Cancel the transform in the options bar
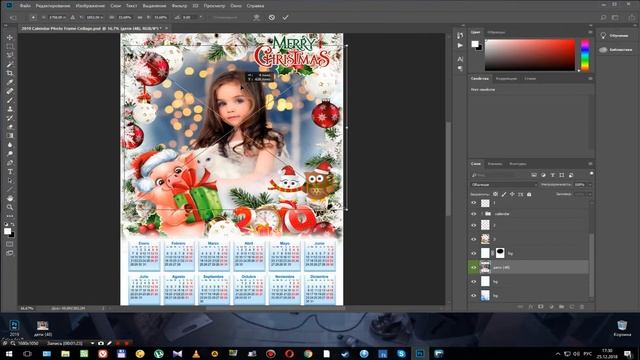The height and width of the screenshot is (360, 640). pos(272,18)
